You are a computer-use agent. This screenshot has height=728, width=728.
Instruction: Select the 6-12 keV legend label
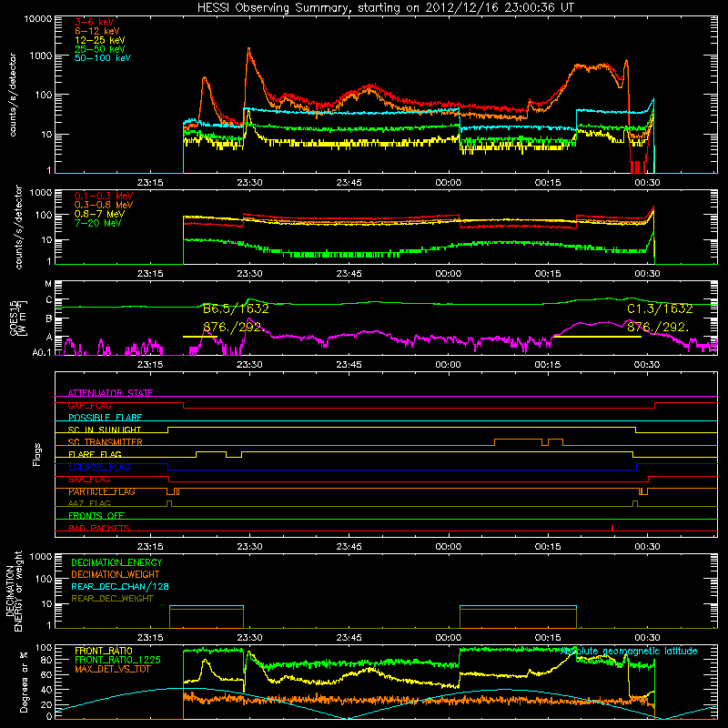(97, 31)
